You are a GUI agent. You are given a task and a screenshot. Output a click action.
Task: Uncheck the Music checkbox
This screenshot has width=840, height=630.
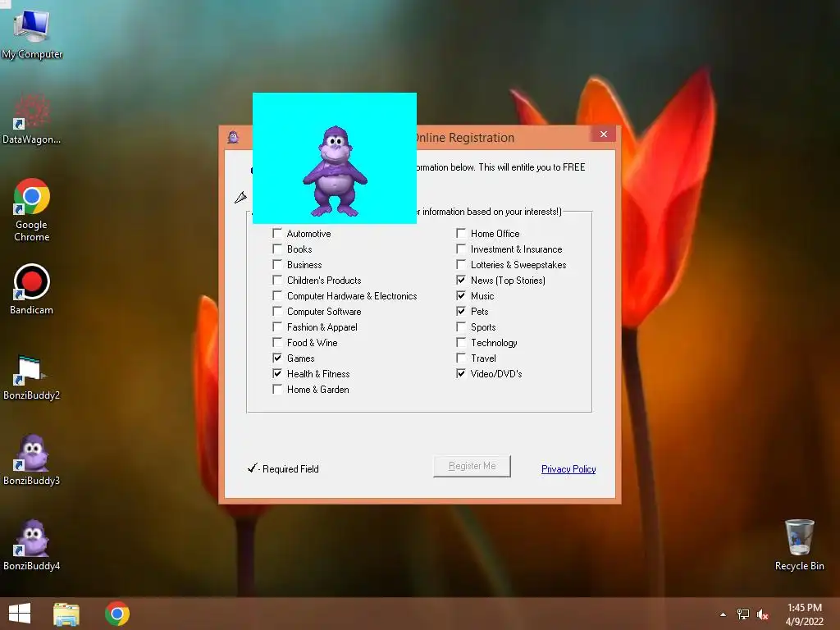pos(461,295)
